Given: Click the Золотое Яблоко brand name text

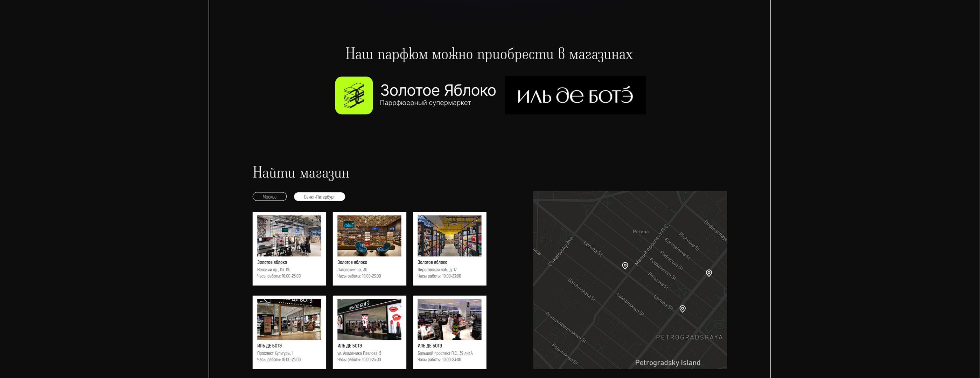Looking at the screenshot, I should [438, 91].
